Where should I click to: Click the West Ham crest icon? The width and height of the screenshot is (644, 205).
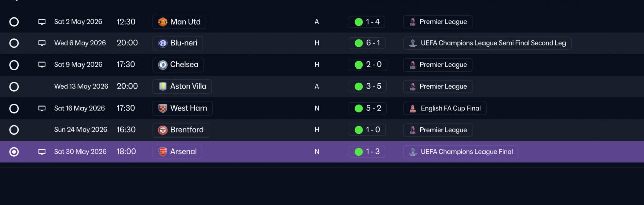[x=163, y=108]
